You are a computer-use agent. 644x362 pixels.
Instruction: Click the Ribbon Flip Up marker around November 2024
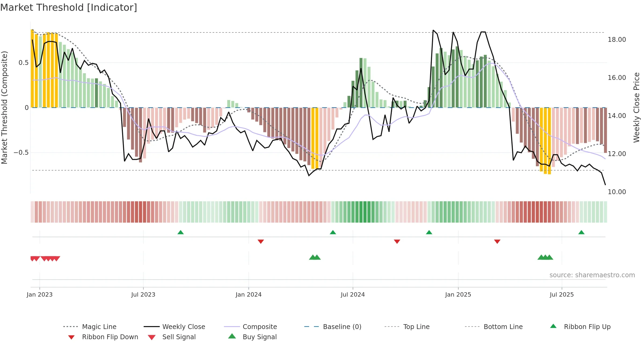[429, 232]
